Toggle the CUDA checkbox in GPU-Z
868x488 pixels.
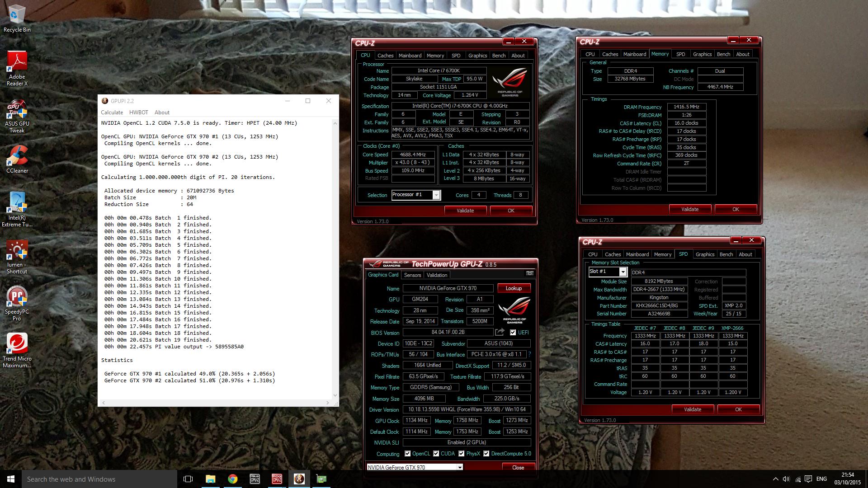436,454
